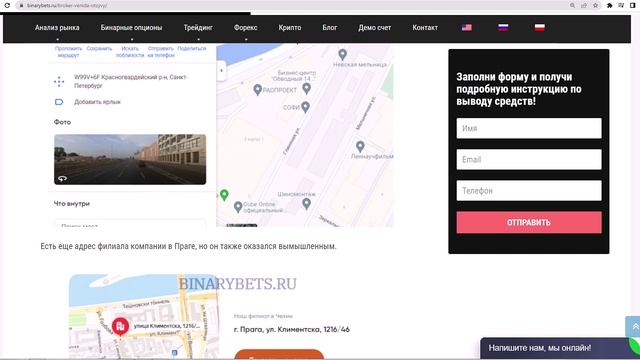Viewport: 640px width, 360px height.
Task: Submit form with ОТПРАВИТЬ button
Action: click(x=529, y=222)
